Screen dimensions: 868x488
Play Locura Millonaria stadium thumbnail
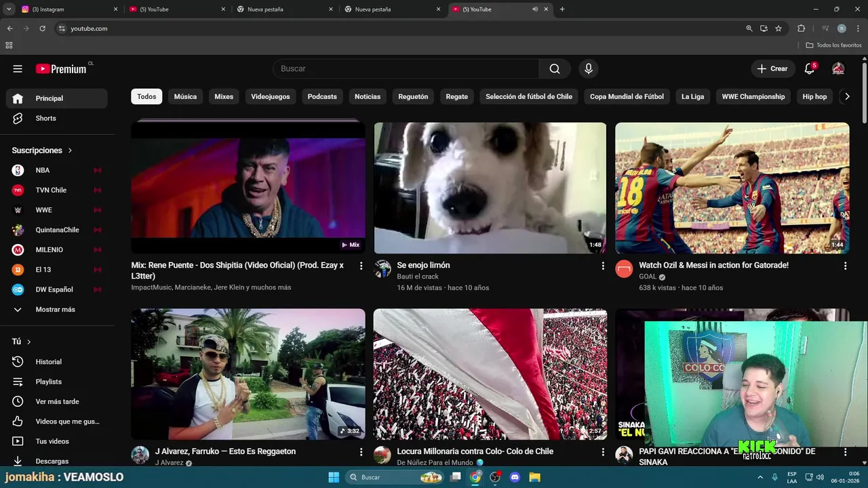(490, 374)
